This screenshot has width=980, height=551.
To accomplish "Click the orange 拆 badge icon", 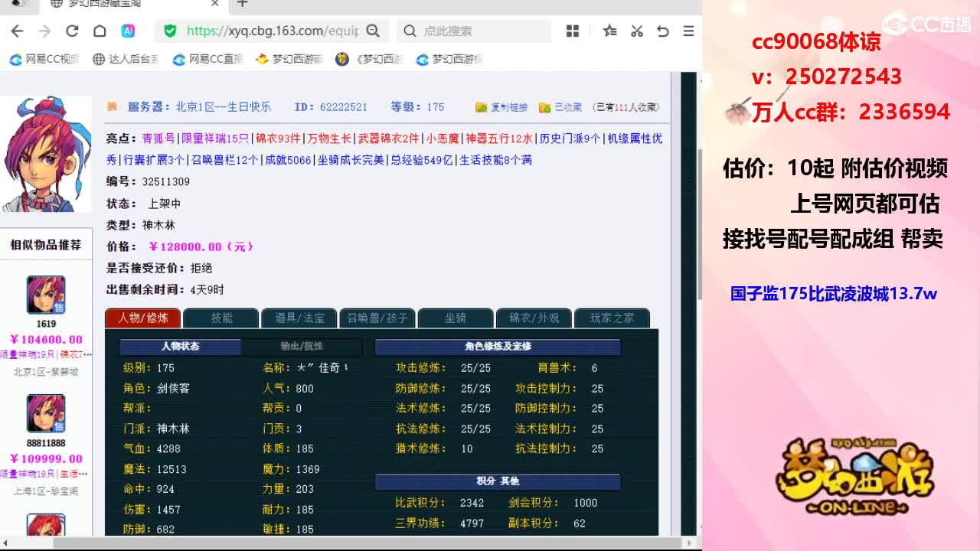I will tap(112, 106).
